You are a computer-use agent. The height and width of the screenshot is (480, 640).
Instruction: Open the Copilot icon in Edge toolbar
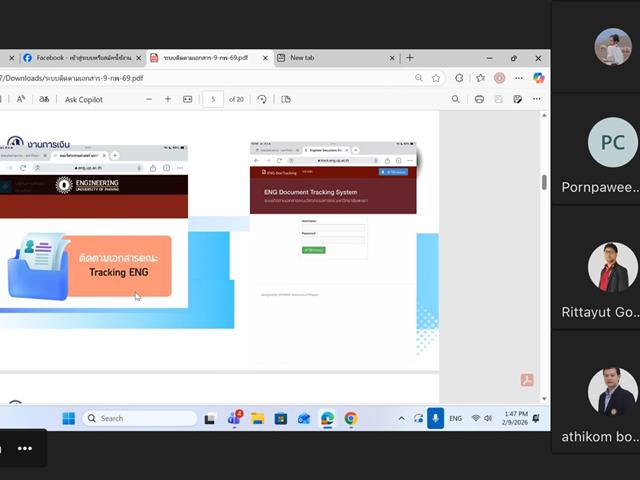(x=538, y=77)
